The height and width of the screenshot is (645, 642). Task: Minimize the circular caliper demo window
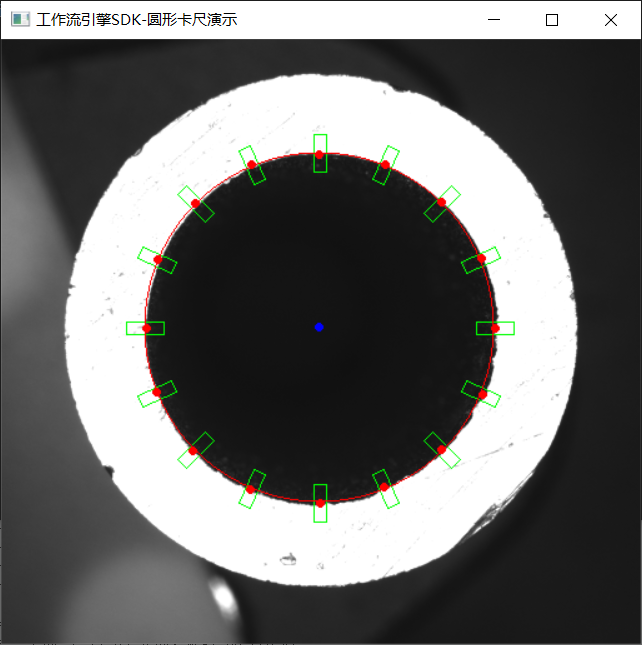(x=494, y=19)
